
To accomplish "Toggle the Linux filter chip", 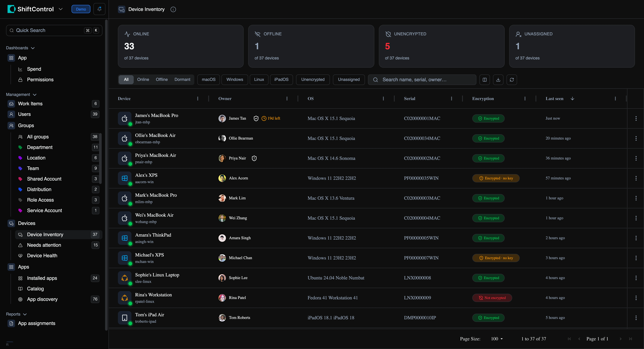I will pos(259,80).
